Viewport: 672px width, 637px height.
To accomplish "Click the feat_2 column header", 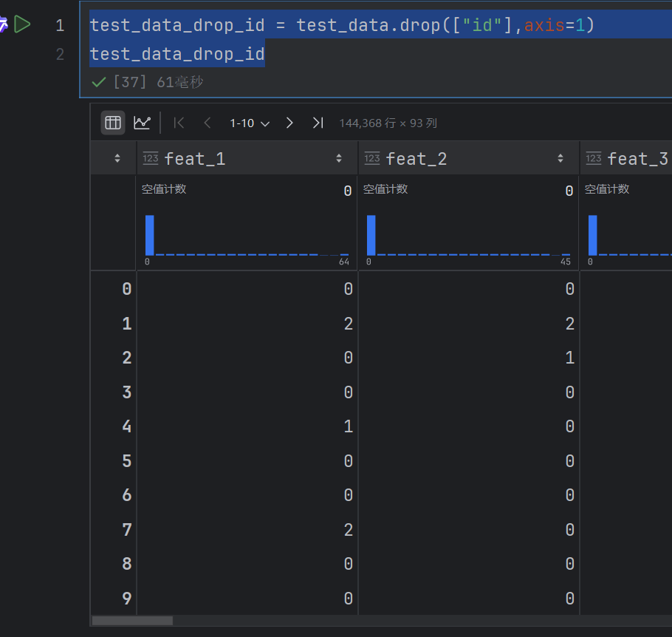I will coord(468,158).
